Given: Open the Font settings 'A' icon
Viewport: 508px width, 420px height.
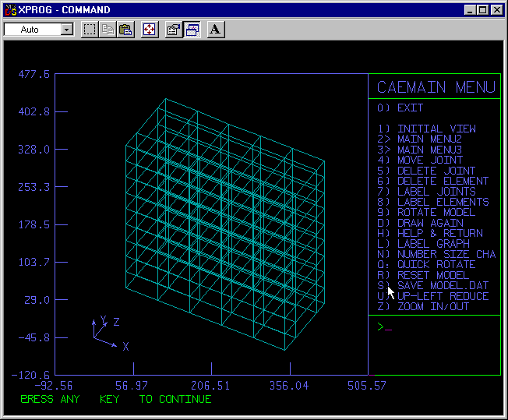Looking at the screenshot, I should click(x=216, y=30).
